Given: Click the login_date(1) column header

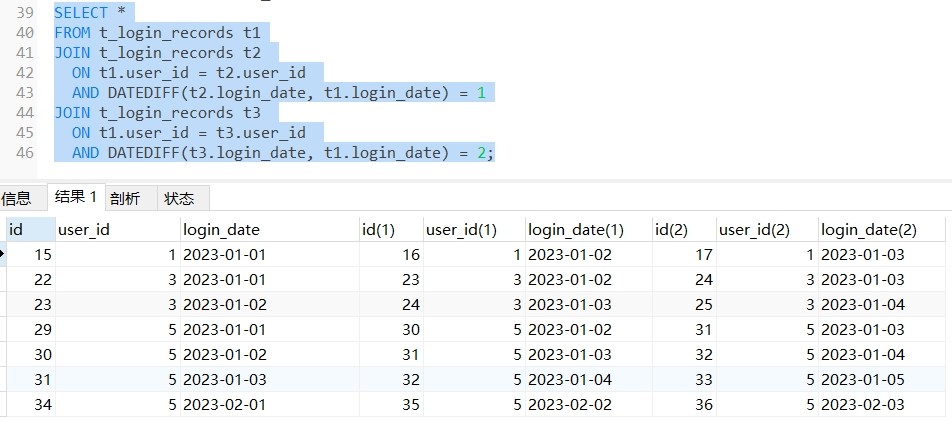Looking at the screenshot, I should (x=588, y=230).
